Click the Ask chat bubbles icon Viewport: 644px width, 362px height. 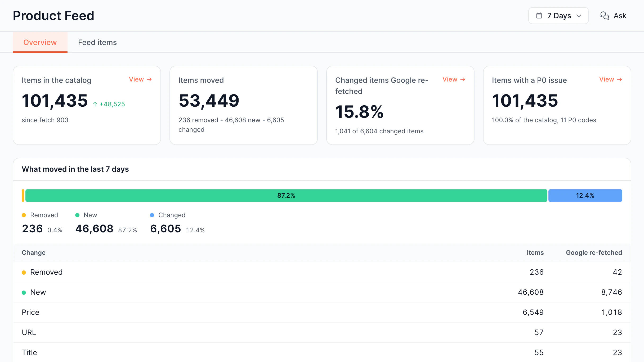coord(605,16)
